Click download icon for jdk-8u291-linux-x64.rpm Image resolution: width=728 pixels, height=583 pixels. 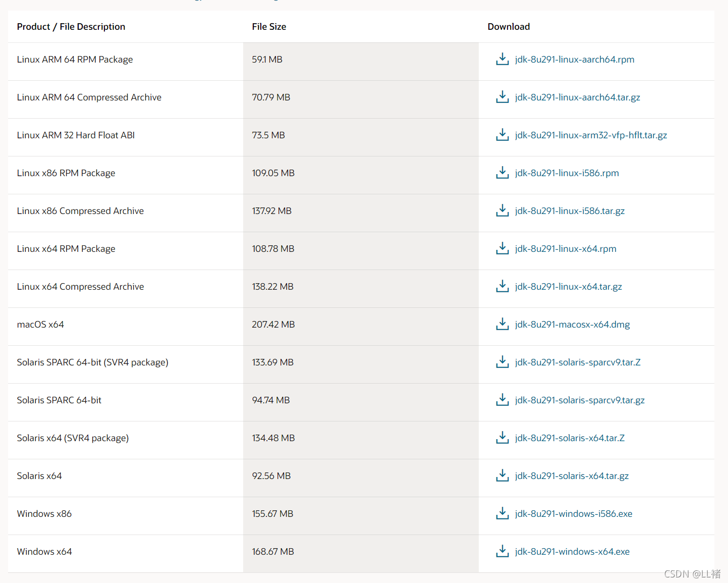point(502,248)
